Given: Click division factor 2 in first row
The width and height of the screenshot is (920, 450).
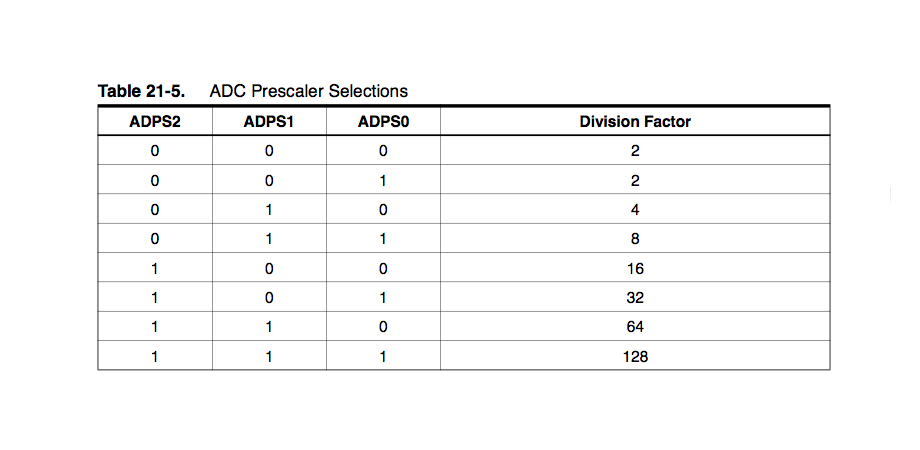Looking at the screenshot, I should click(635, 151).
